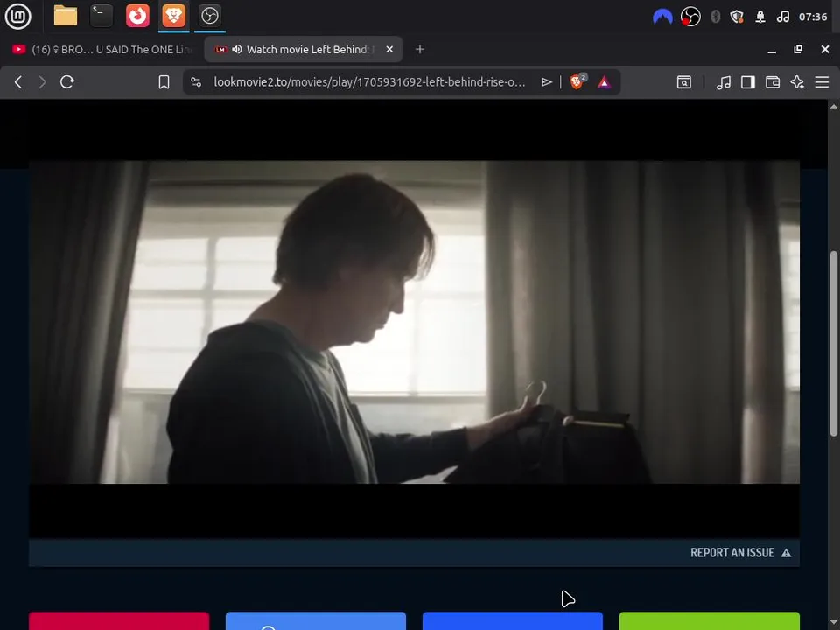
Task: Show the calendar from the 07:36 clock
Action: [813, 17]
